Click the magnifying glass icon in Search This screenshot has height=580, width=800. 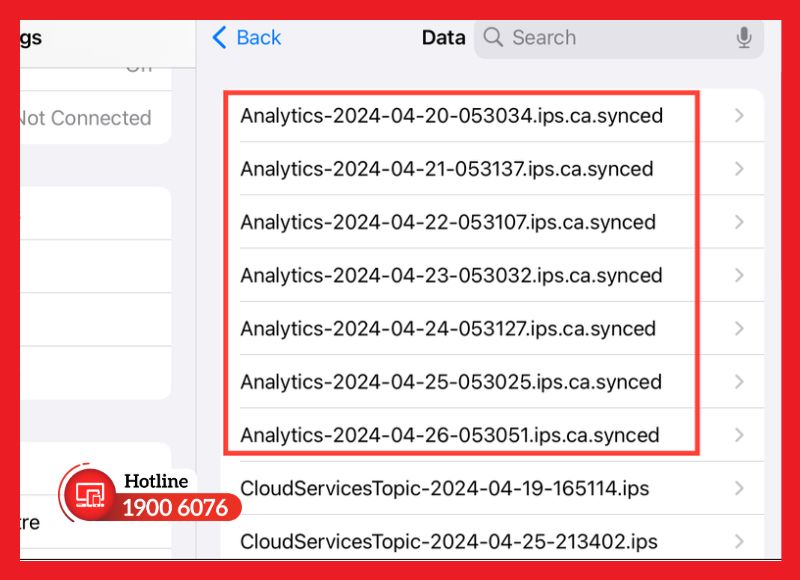[x=493, y=37]
